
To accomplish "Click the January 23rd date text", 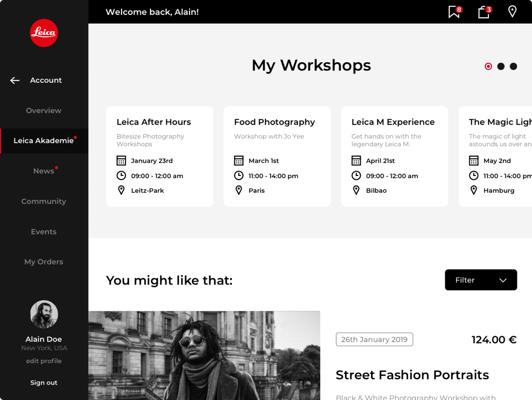I will 152,161.
